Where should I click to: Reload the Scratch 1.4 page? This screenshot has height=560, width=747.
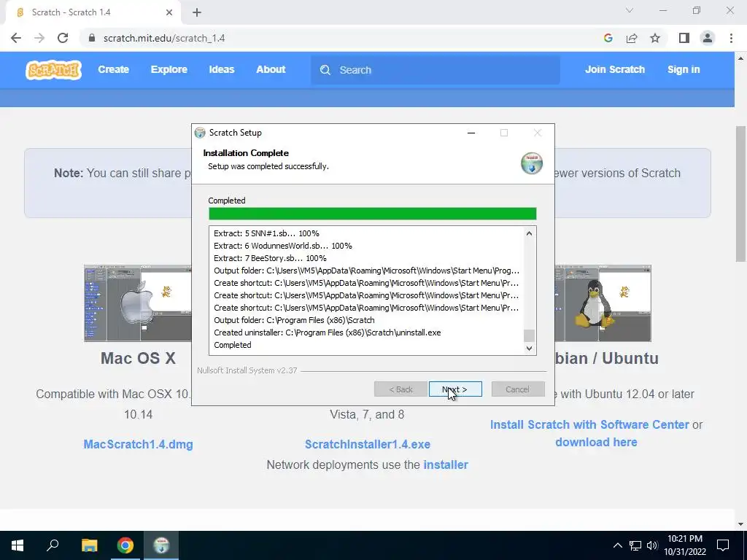click(x=63, y=38)
